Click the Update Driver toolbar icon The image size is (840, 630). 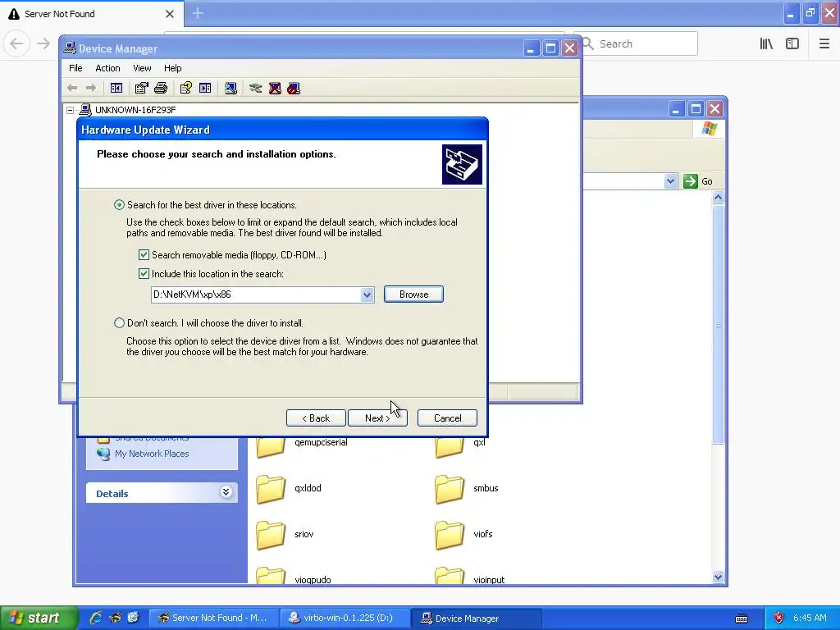click(x=256, y=88)
